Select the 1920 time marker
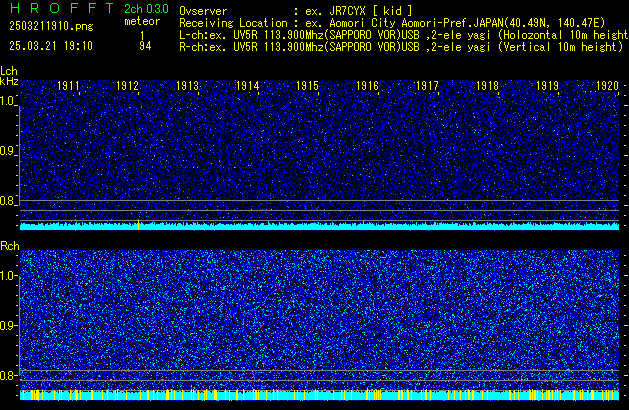 pyautogui.click(x=607, y=86)
